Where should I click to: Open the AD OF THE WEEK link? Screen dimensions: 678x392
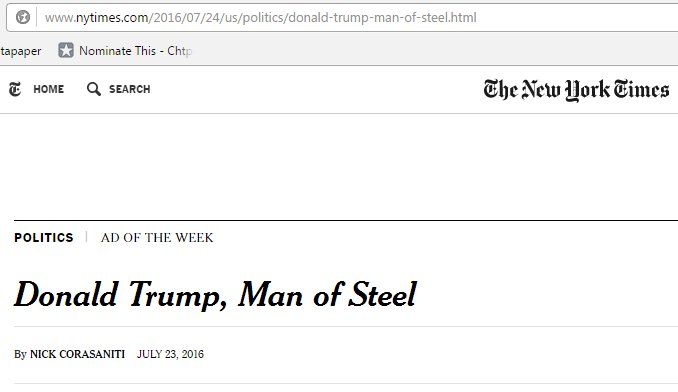[x=157, y=238]
